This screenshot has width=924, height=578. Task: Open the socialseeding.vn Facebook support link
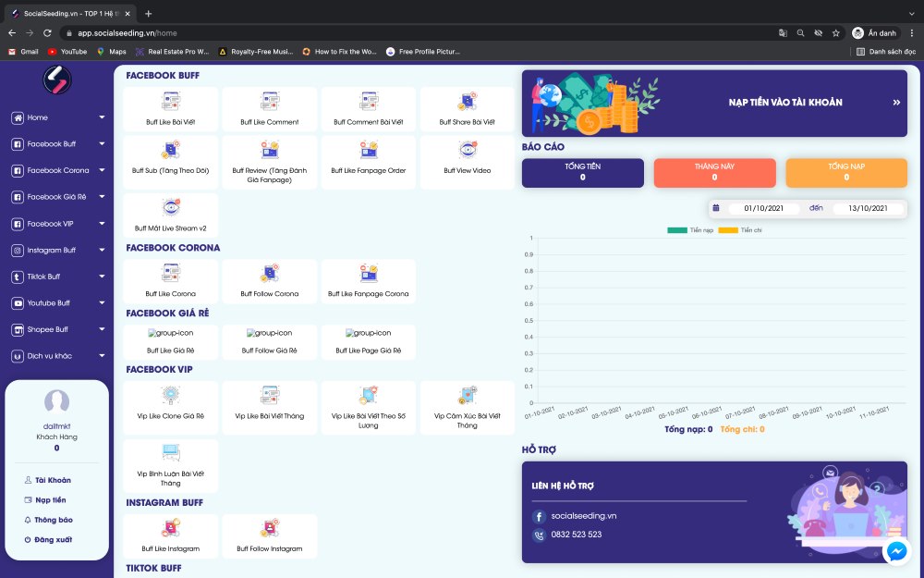pos(586,516)
